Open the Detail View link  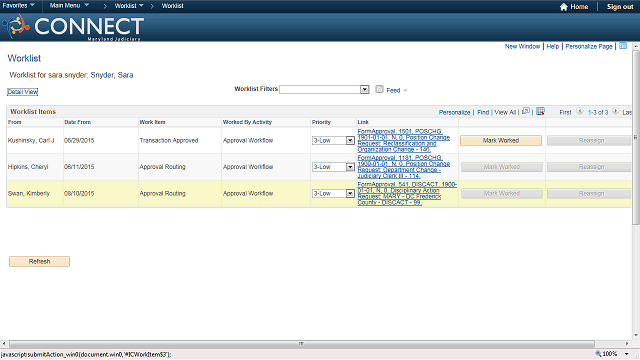tap(22, 92)
